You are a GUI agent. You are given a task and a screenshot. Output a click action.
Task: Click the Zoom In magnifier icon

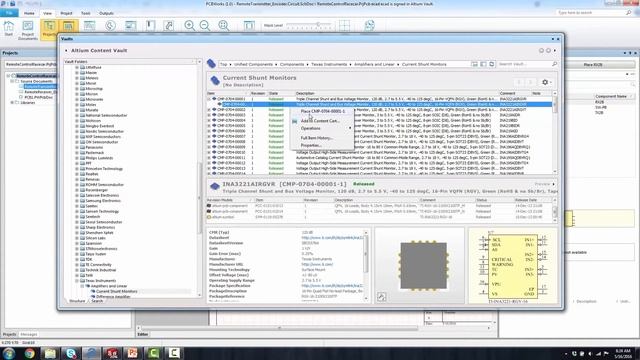(189, 26)
